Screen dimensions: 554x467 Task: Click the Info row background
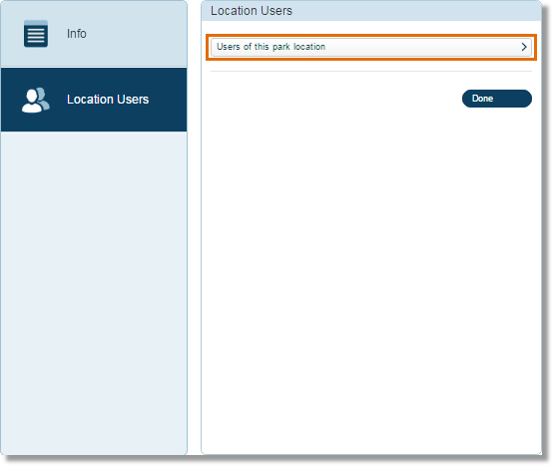click(94, 34)
